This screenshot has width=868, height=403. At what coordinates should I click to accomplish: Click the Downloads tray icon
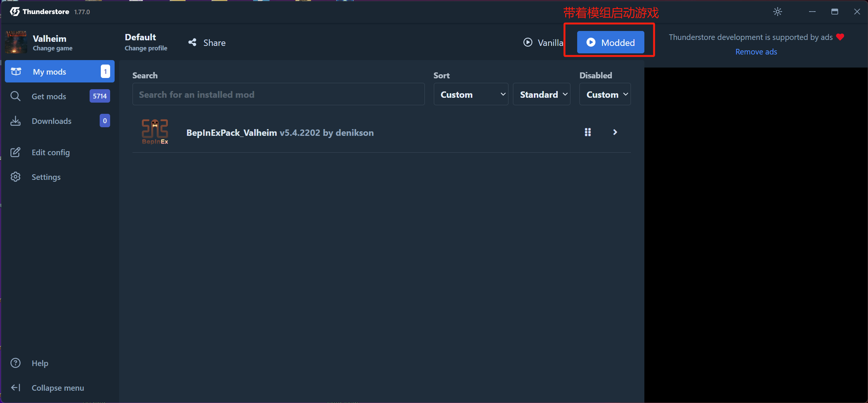15,121
